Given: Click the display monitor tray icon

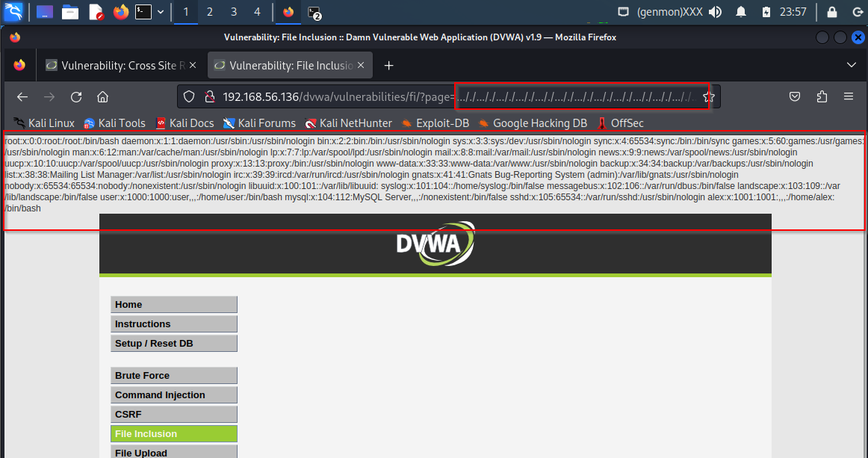Looking at the screenshot, I should pos(623,12).
